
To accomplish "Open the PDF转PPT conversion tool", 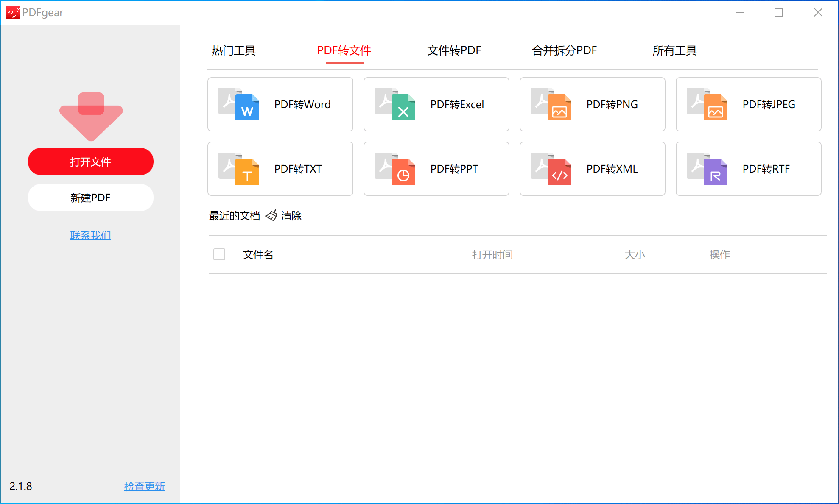I will (x=436, y=169).
